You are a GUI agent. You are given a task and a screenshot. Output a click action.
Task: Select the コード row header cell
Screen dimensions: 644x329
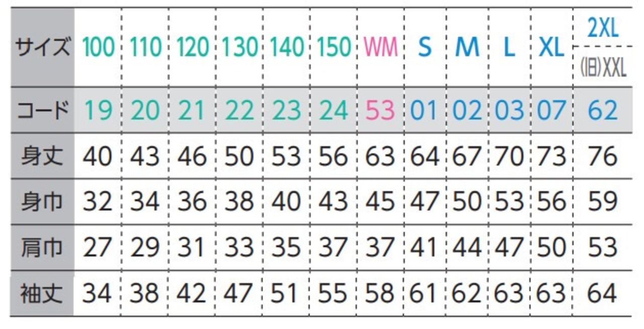[42, 110]
